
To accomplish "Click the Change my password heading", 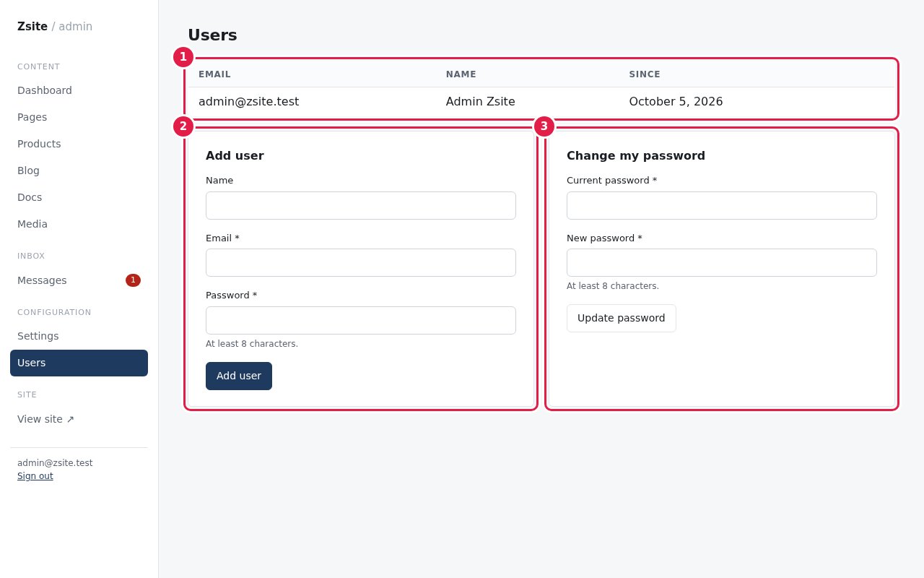I will (x=636, y=155).
